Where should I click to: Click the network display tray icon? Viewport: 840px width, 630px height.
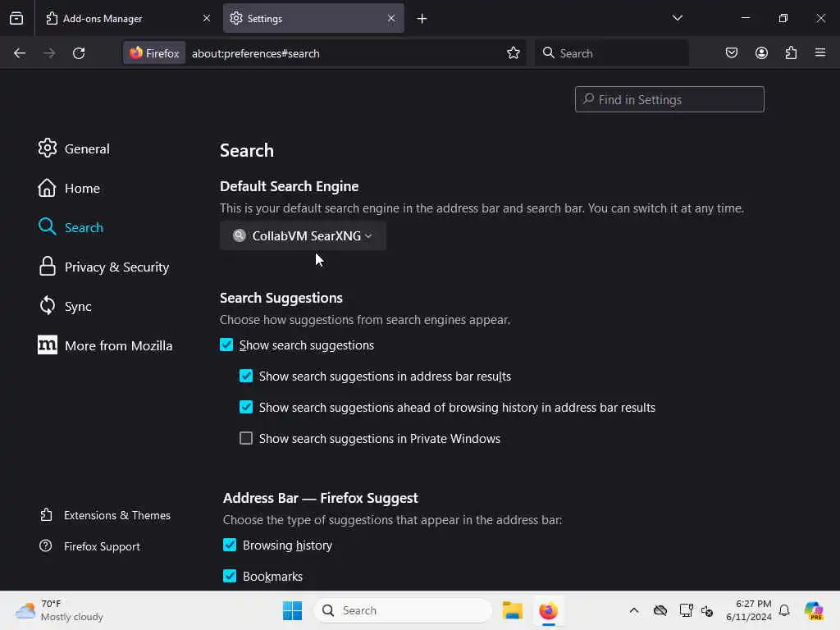pyautogui.click(x=686, y=610)
